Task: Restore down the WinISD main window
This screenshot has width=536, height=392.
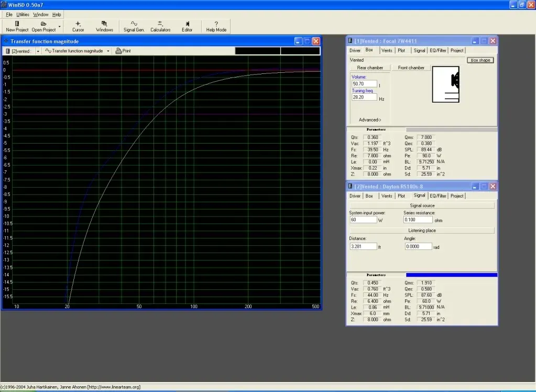Action: (522, 5)
